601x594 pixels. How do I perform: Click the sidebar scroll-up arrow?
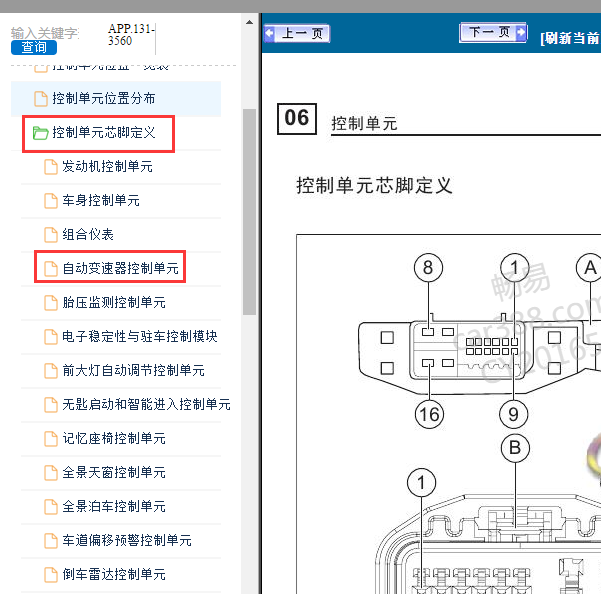[250, 22]
